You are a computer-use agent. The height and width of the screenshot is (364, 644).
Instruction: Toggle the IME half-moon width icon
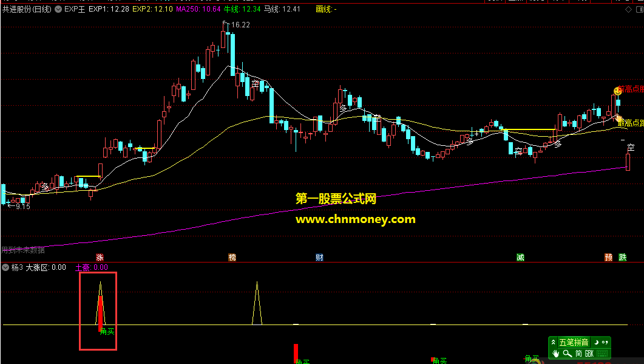(x=596, y=342)
